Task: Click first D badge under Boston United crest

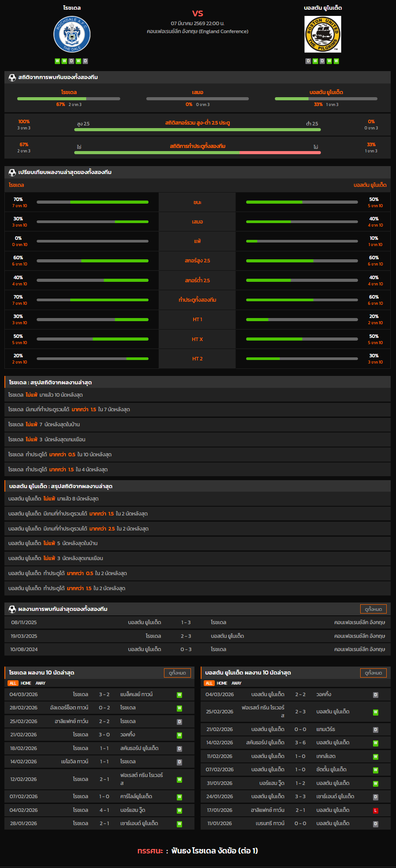Action: coord(308,61)
